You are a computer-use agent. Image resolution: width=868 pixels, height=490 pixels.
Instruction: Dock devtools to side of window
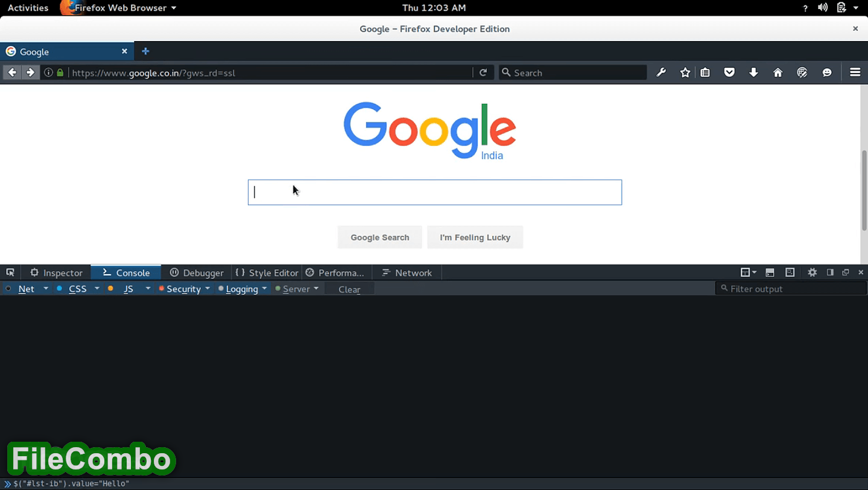click(x=830, y=273)
